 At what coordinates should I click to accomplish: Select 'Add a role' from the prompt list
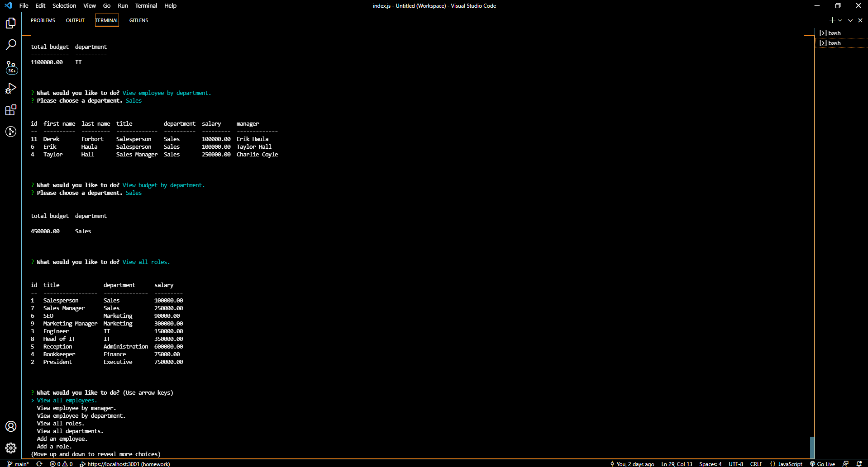pyautogui.click(x=54, y=446)
